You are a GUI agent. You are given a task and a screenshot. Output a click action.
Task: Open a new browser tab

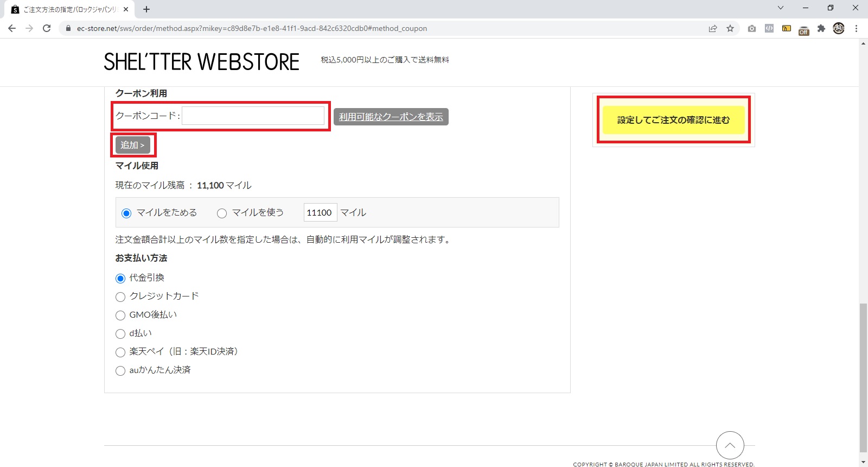[x=146, y=9]
